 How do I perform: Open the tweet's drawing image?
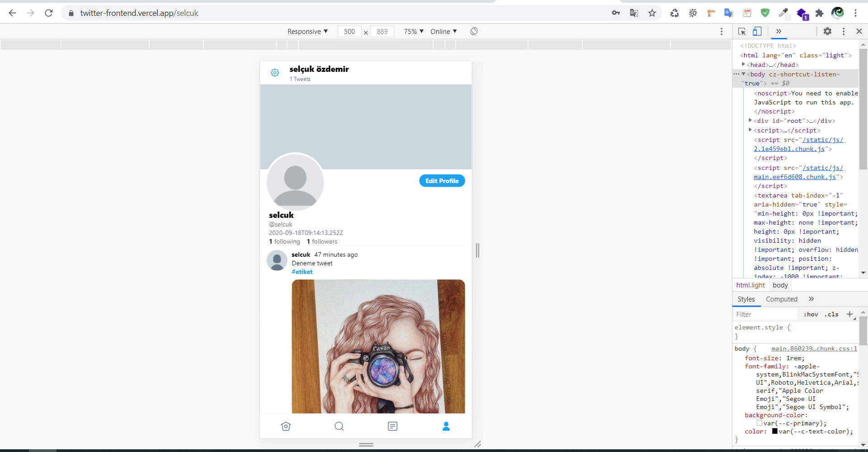[x=378, y=346]
